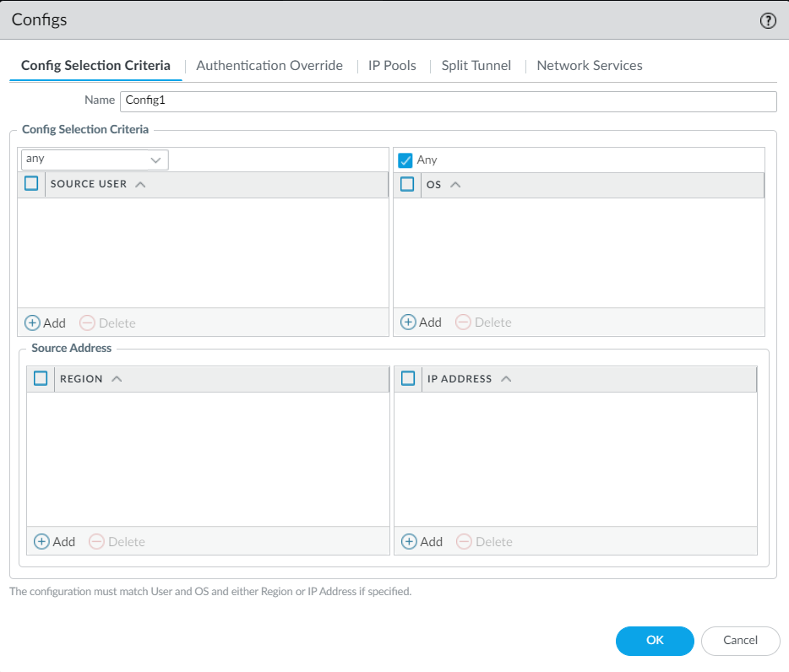Uncheck the Any OS checkbox

tap(405, 160)
